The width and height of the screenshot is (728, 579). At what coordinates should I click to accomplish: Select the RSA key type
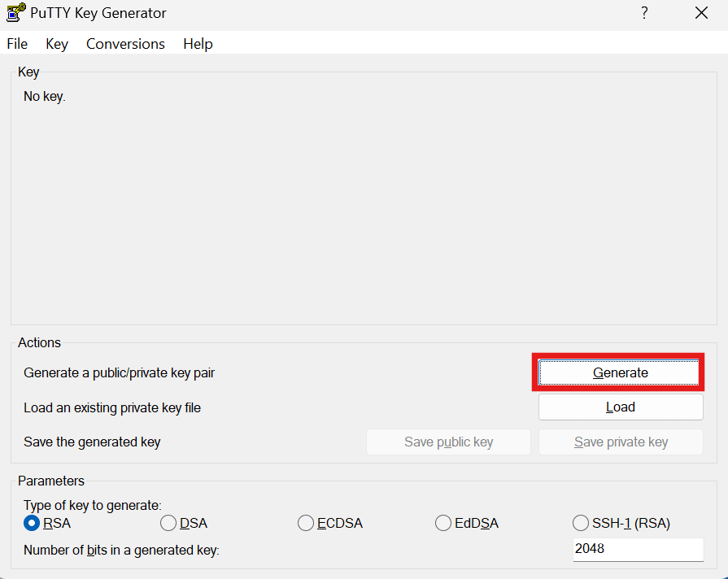pos(47,523)
